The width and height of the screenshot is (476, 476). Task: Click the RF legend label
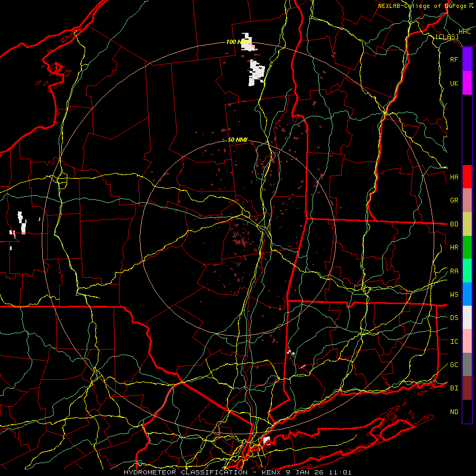[x=454, y=59]
